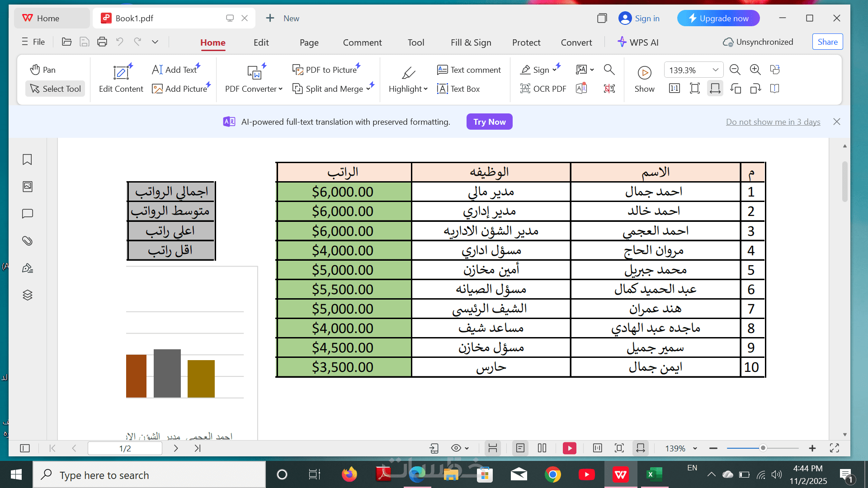
Task: Open the 139.3% zoom level dropdown
Action: click(x=715, y=70)
